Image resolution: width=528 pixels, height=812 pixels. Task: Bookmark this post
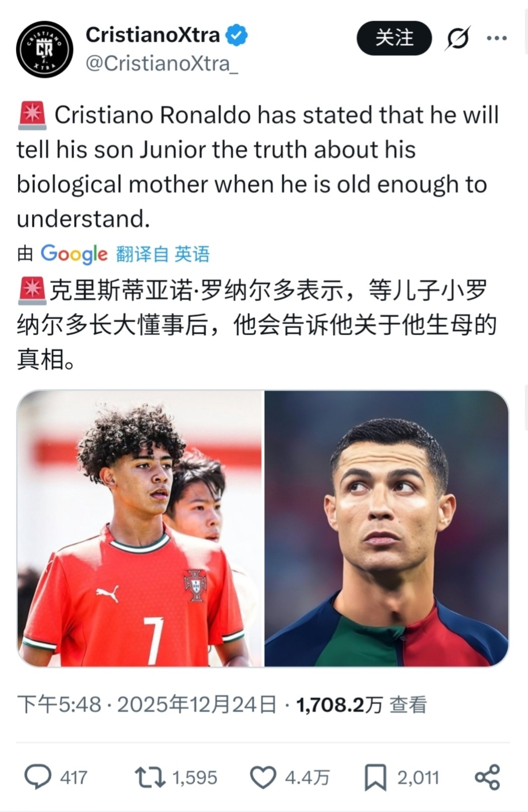(375, 777)
